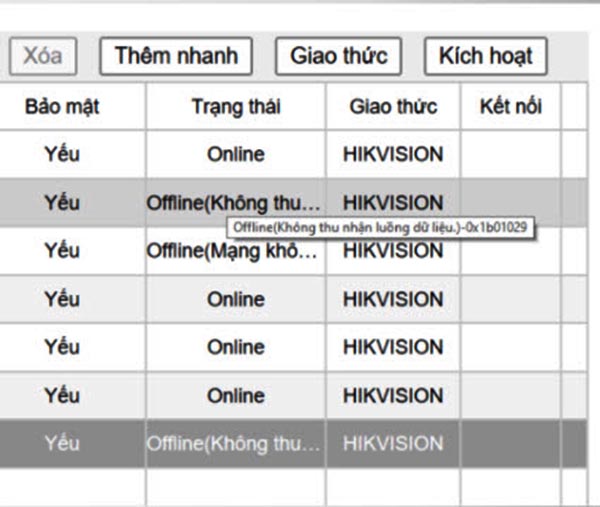Select the Online cell just above the dark row
This screenshot has height=507, width=600.
pyautogui.click(x=236, y=396)
